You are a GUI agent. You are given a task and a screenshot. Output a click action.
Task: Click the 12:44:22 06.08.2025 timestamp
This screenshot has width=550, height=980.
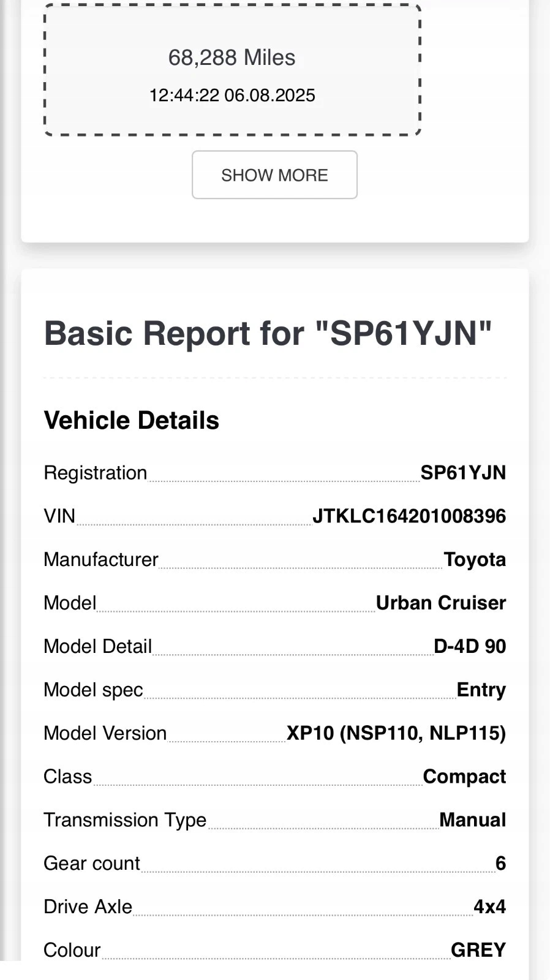[x=232, y=95]
